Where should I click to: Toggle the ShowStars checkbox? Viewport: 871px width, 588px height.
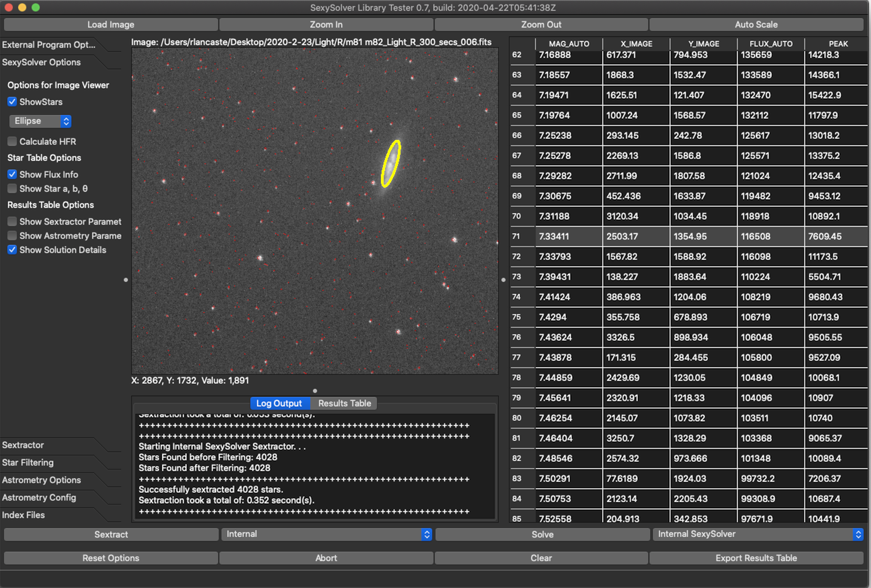click(12, 102)
